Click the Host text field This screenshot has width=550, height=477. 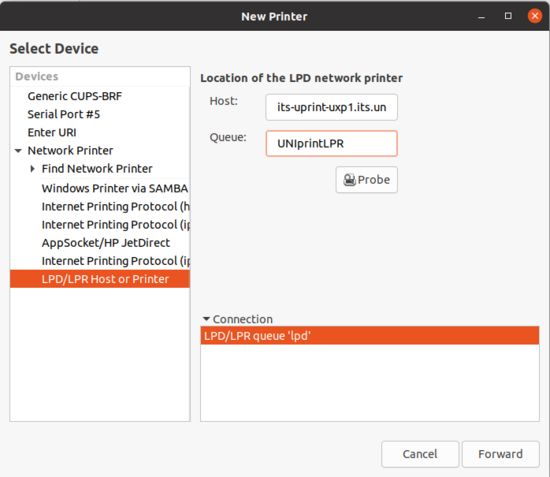(x=331, y=107)
